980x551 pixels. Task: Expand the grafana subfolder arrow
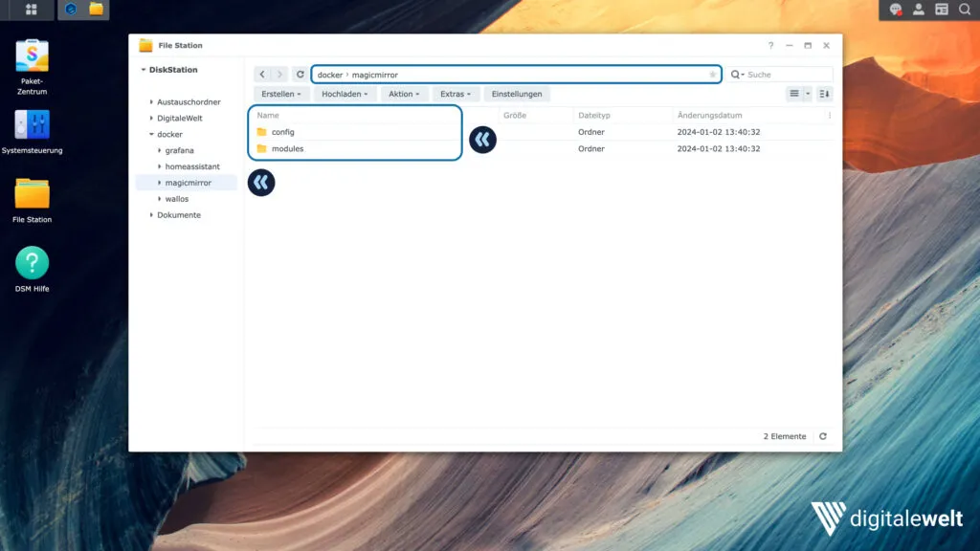pyautogui.click(x=160, y=150)
